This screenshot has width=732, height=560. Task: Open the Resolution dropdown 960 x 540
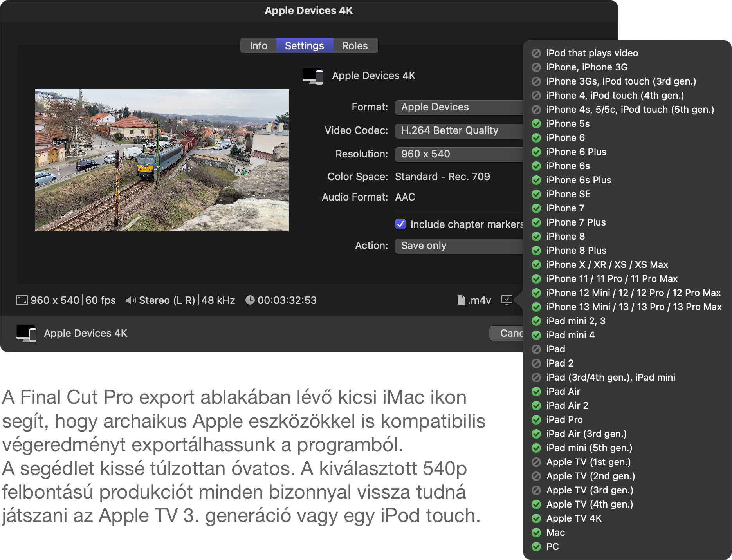pos(459,154)
